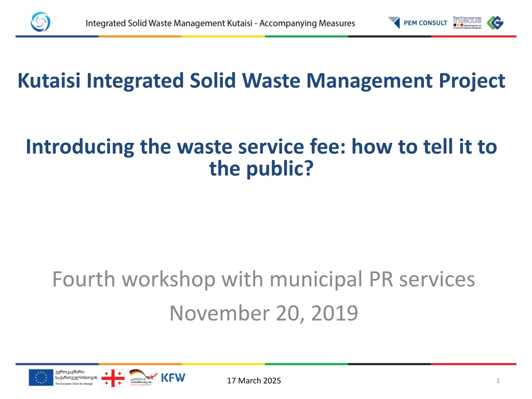The image size is (532, 399).
Task: Select subtitle 'Introducing the waste service fee'
Action: [x=185, y=147]
